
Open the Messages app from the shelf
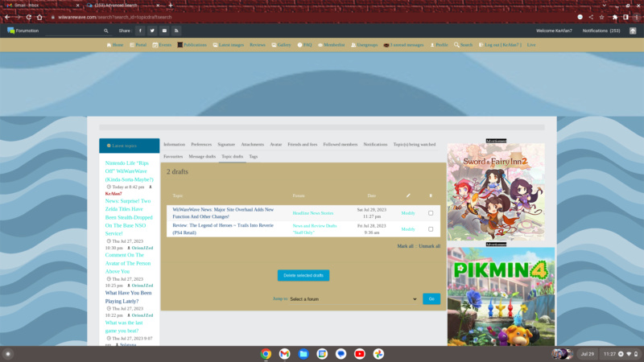pyautogui.click(x=341, y=354)
